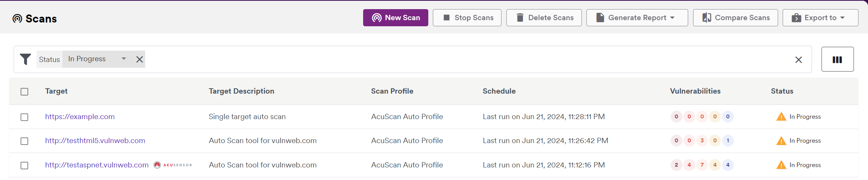
Task: Start a New Scan
Action: 395,18
